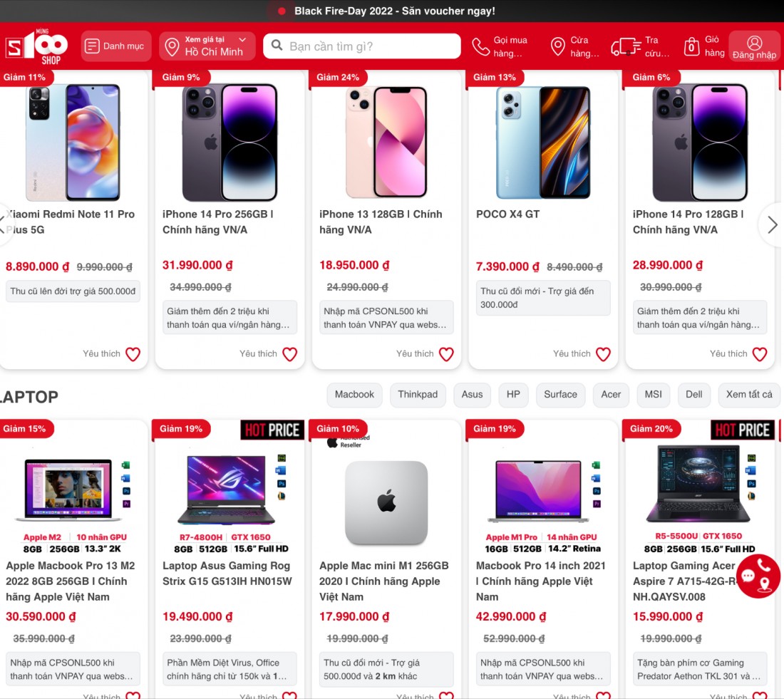Click Xem tất cả laptops link
This screenshot has width=784, height=699.
click(x=749, y=395)
